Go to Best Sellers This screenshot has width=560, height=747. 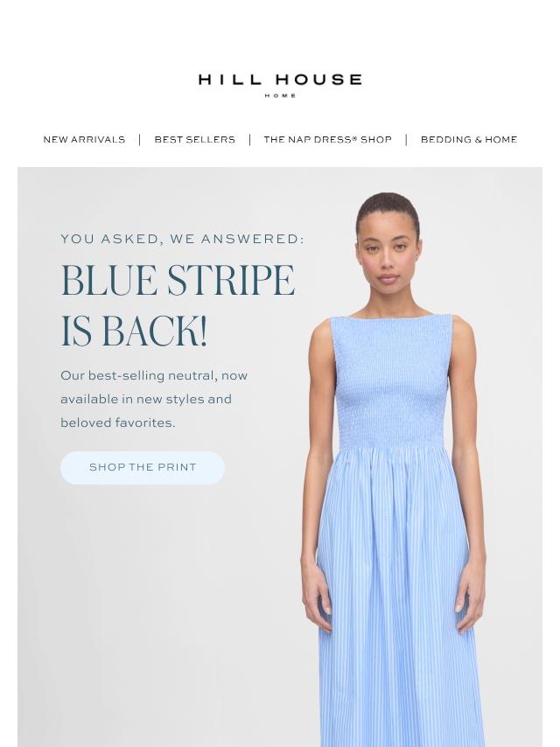(x=194, y=140)
